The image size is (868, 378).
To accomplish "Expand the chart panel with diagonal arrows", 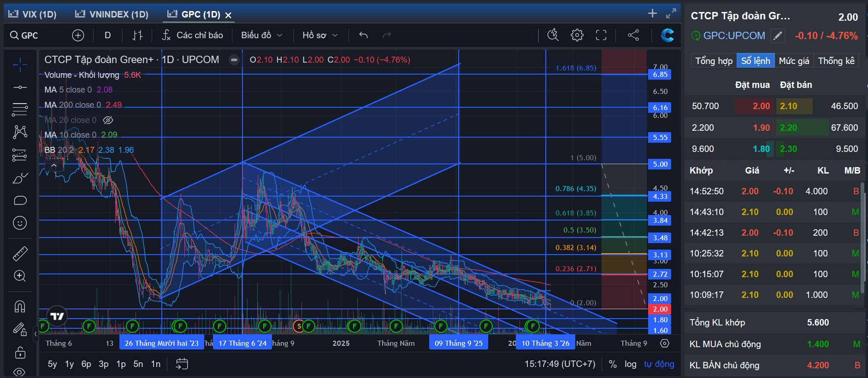I will coord(671,13).
